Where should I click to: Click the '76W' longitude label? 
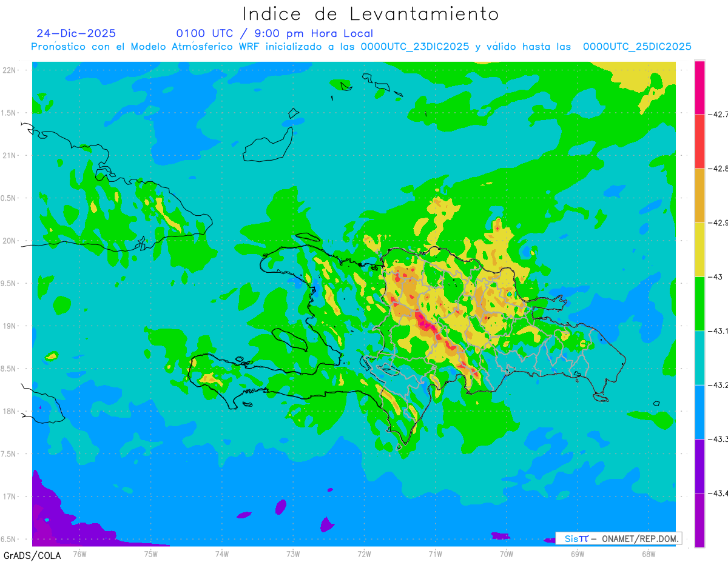(x=79, y=554)
